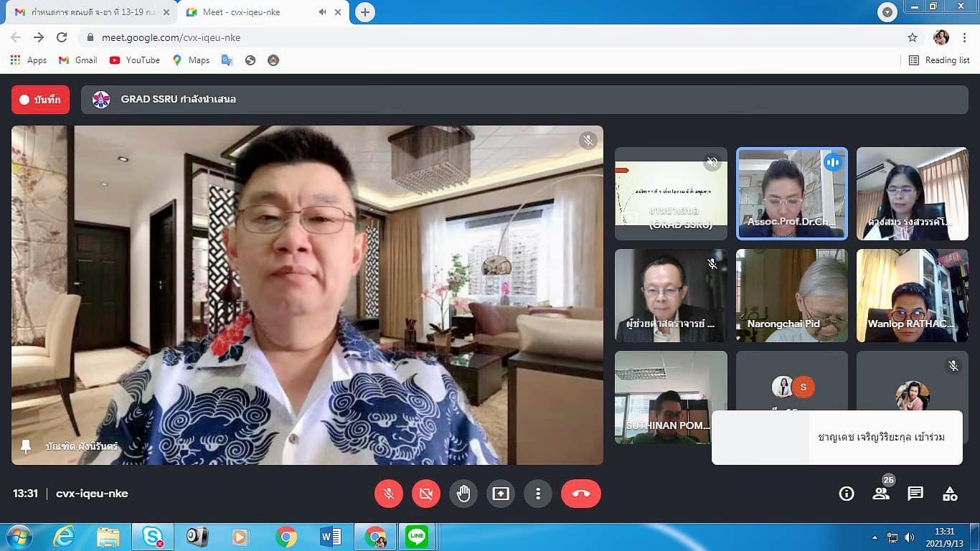980x551 pixels.
Task: Unmute the microphone in the call controls
Action: click(x=389, y=494)
